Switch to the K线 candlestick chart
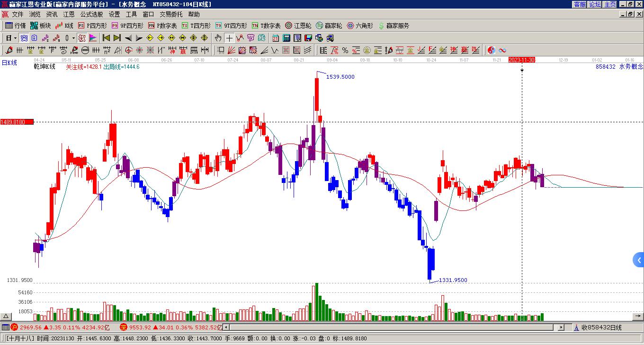 (x=64, y=26)
